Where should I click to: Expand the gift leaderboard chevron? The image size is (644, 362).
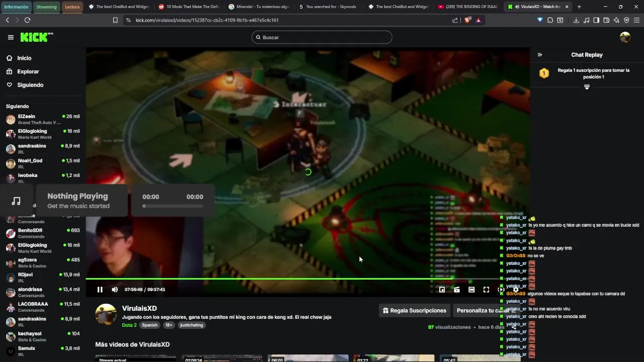(x=587, y=87)
